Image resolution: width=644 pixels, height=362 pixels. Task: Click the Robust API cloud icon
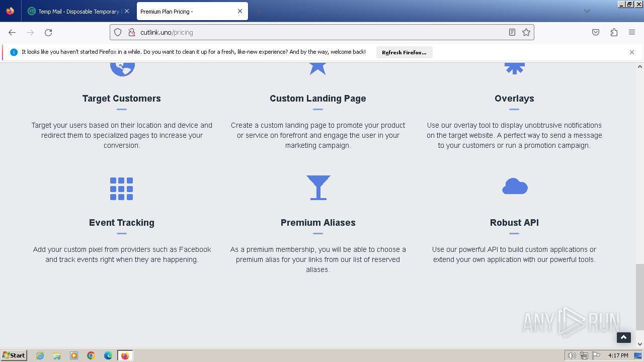(515, 187)
